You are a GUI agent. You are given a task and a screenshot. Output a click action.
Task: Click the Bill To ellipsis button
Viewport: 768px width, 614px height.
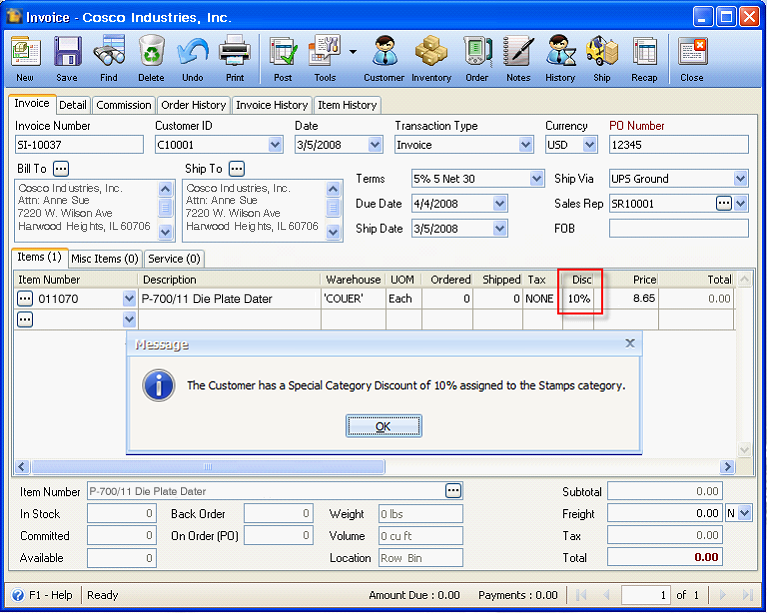(61, 169)
